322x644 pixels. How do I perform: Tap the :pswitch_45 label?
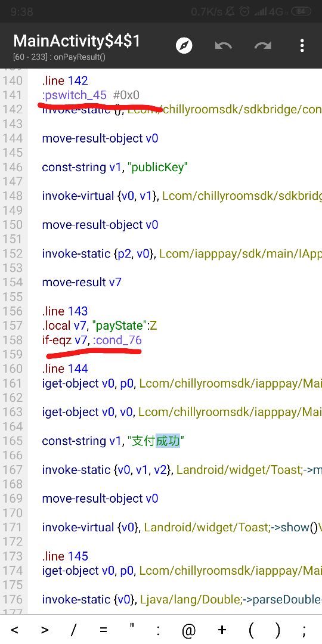click(x=75, y=95)
